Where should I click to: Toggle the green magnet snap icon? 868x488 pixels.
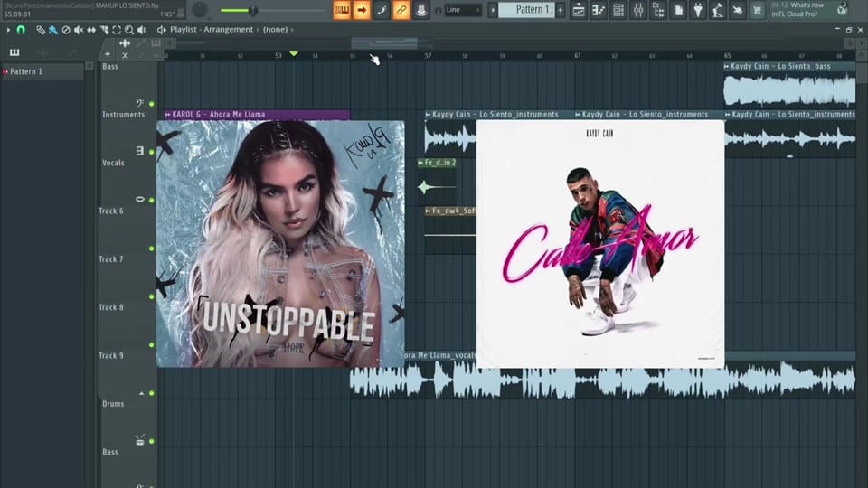[21, 30]
